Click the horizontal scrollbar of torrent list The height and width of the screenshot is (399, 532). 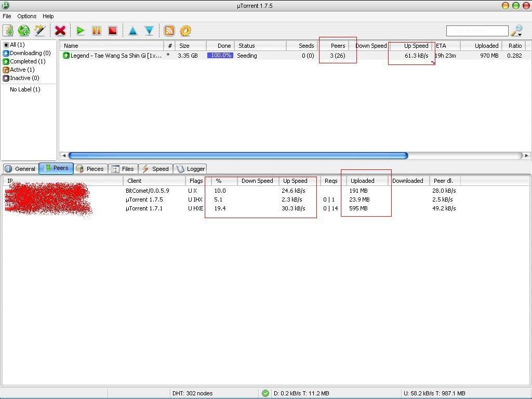click(x=238, y=155)
